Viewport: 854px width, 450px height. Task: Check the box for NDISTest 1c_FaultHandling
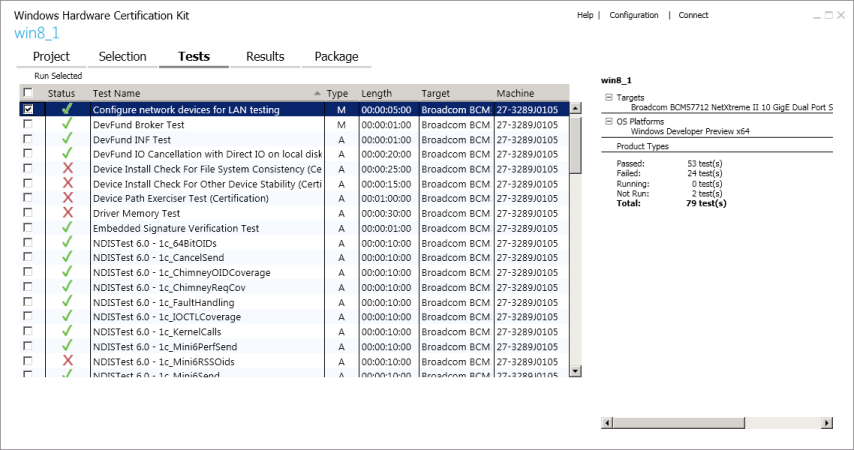28,302
